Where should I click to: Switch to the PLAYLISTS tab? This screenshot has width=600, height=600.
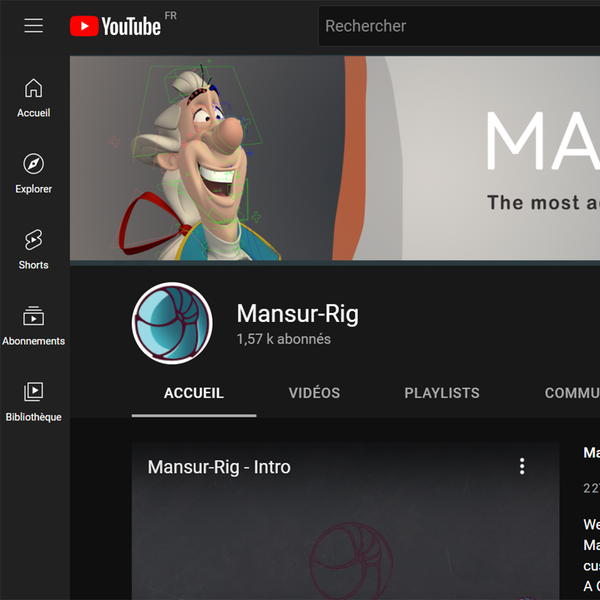pyautogui.click(x=442, y=393)
